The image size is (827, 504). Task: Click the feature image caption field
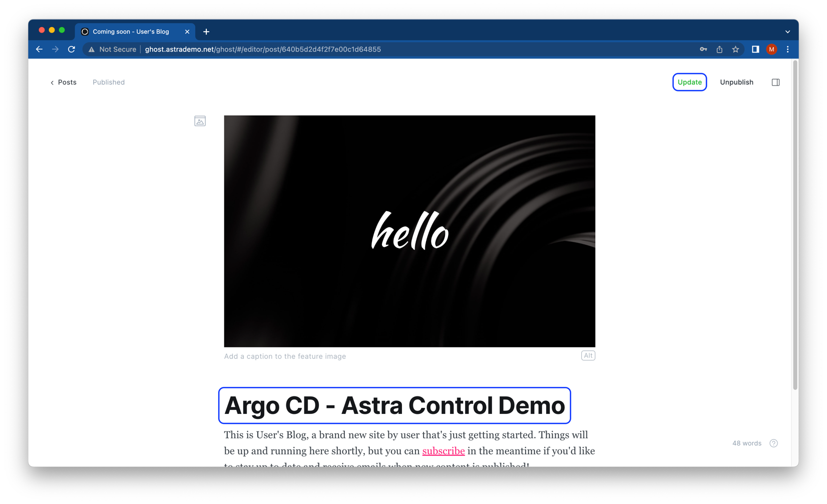(x=285, y=356)
